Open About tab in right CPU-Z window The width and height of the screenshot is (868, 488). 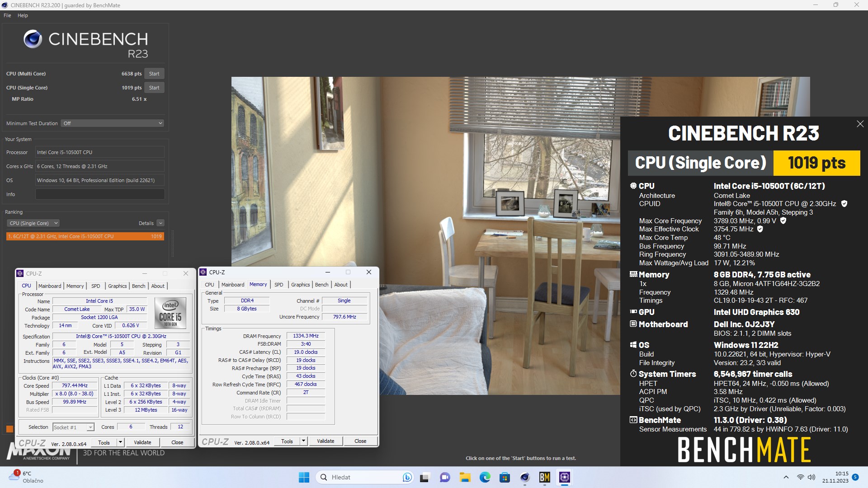coord(341,285)
